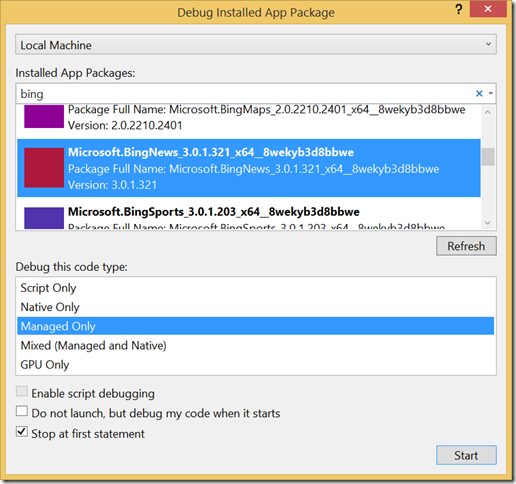Screen dimensions: 516x484
Task: Open the dialog help question mark
Action: point(459,9)
